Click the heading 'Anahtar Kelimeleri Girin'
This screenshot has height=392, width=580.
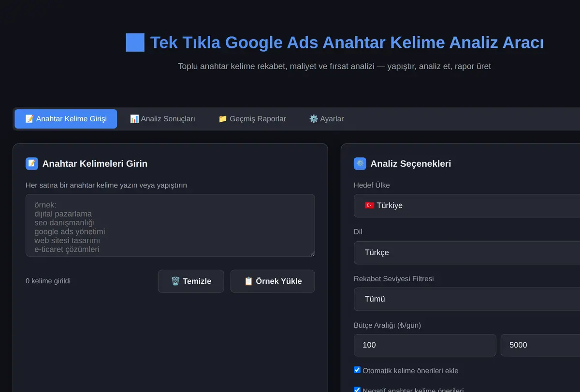click(x=95, y=163)
